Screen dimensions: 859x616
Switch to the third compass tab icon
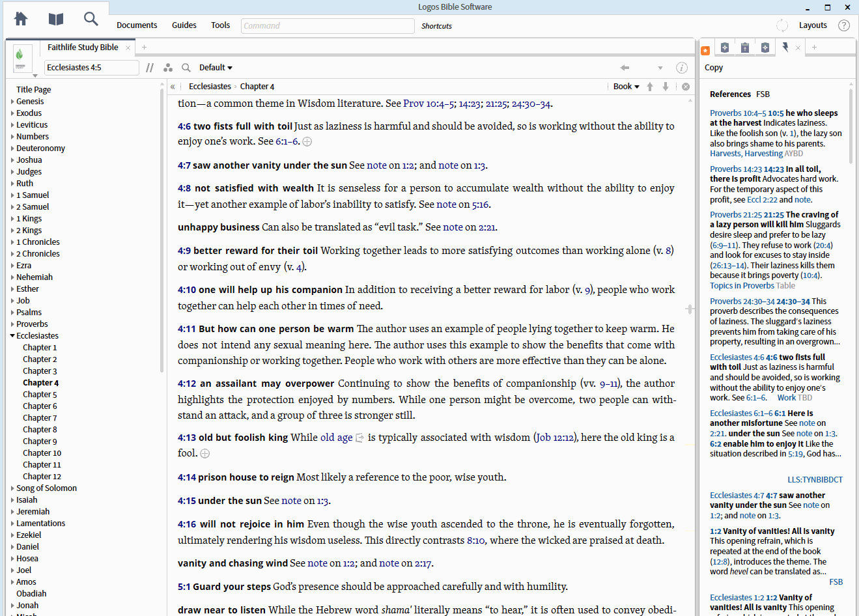pyautogui.click(x=765, y=47)
